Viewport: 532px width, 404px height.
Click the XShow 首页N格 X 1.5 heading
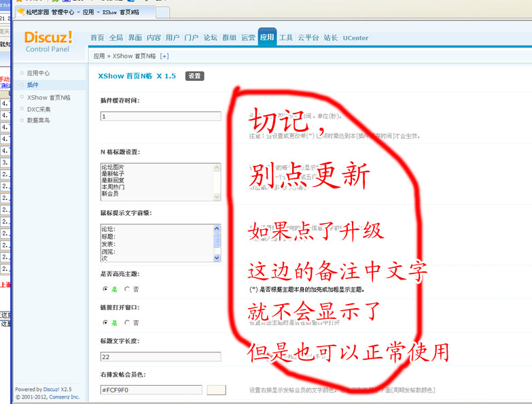coord(137,76)
